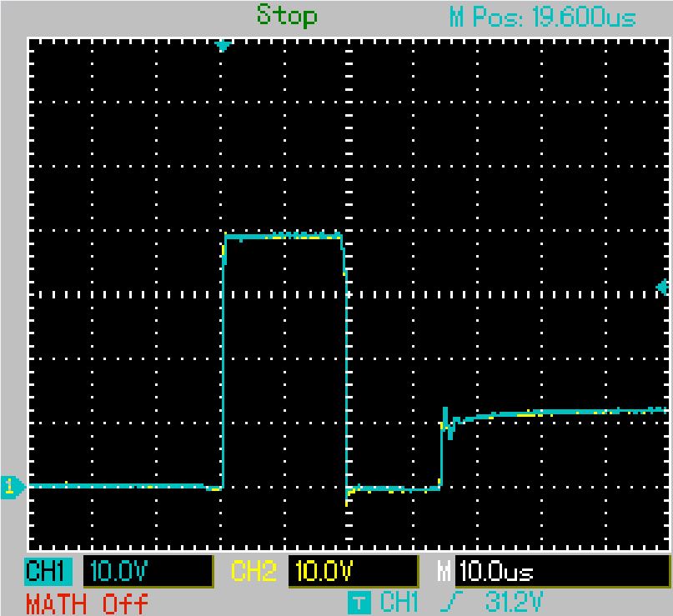Open the 10.0us timebase setting

click(560, 573)
